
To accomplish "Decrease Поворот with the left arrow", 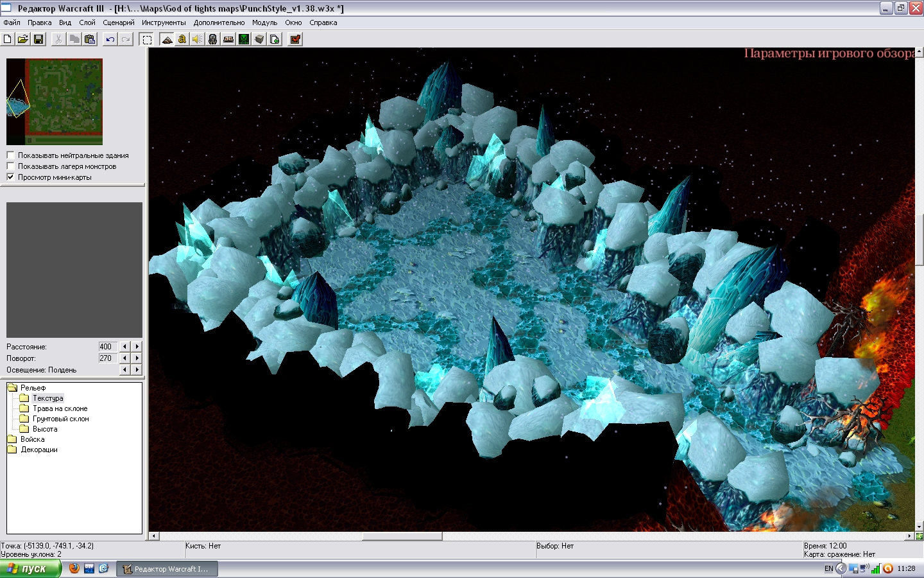I will click(125, 358).
